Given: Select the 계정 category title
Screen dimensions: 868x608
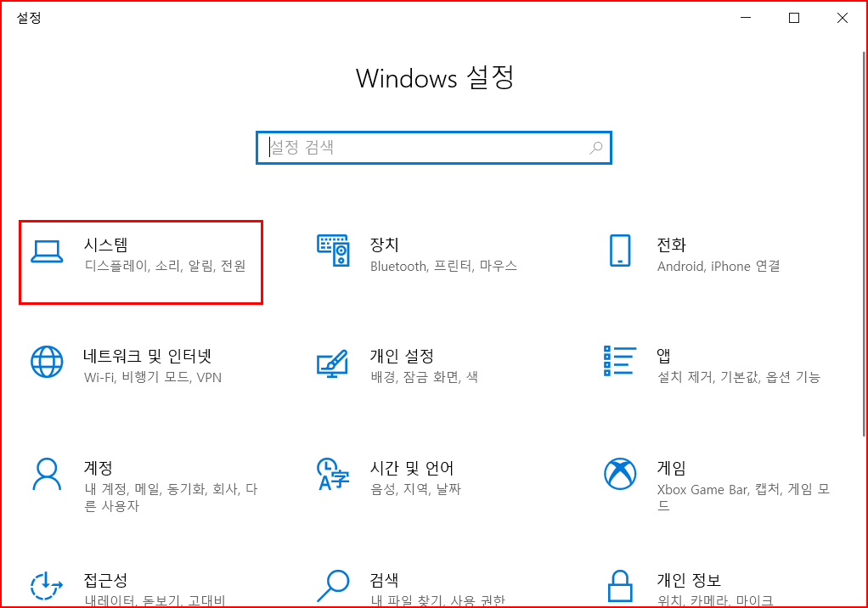Looking at the screenshot, I should pyautogui.click(x=98, y=468).
